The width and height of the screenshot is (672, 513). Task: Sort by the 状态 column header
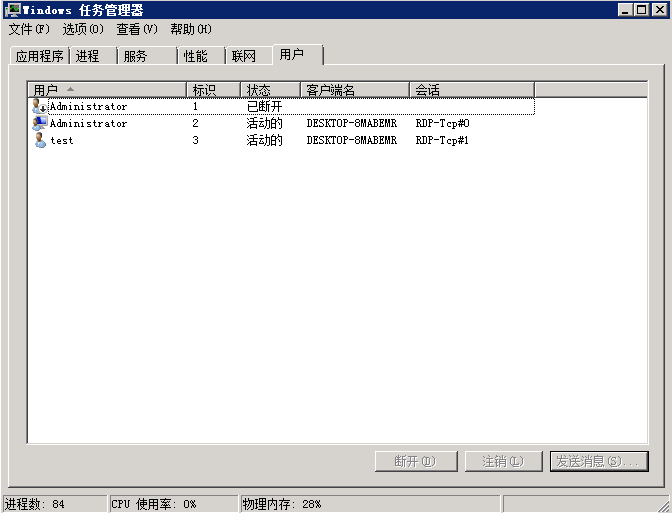[270, 90]
